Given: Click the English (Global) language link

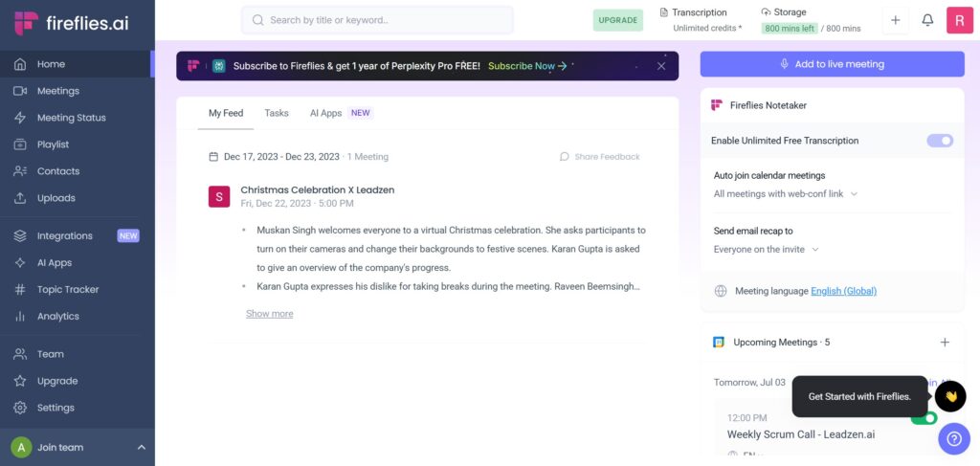Looking at the screenshot, I should click(844, 291).
